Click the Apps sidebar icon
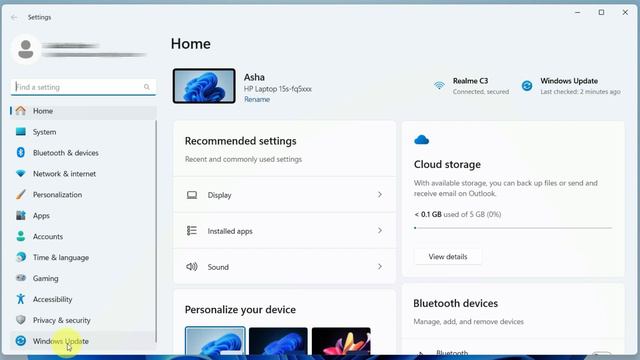This screenshot has width=640, height=360. tap(20, 215)
